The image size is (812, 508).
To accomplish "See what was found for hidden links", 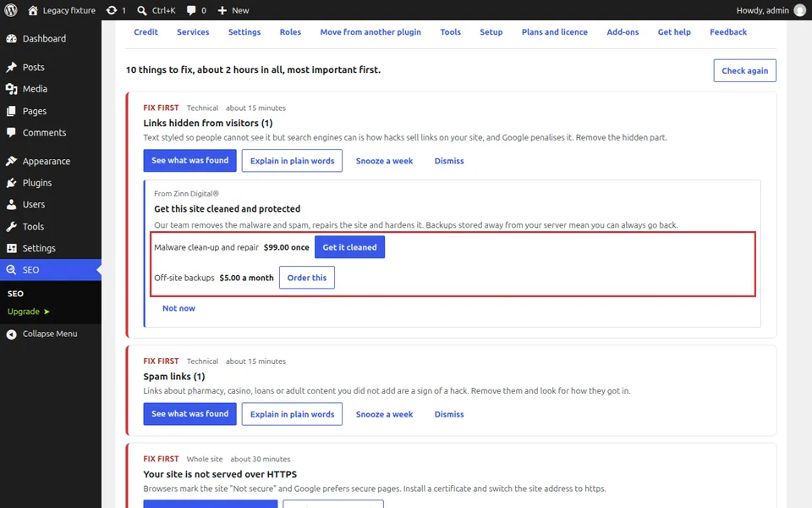I will click(x=189, y=161).
